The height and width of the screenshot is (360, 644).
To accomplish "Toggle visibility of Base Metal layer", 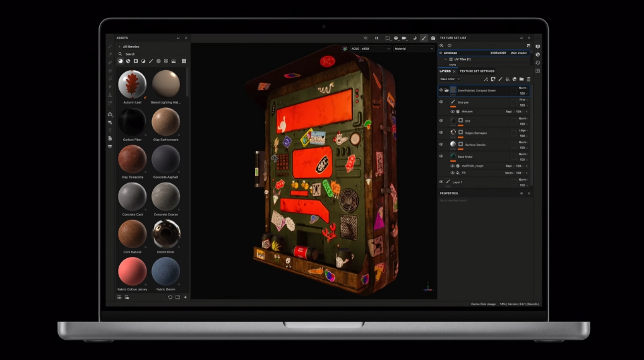I will click(x=441, y=157).
